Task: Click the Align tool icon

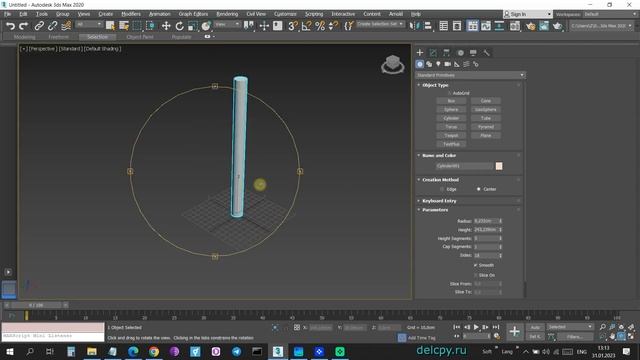Action: pyautogui.click(x=428, y=26)
